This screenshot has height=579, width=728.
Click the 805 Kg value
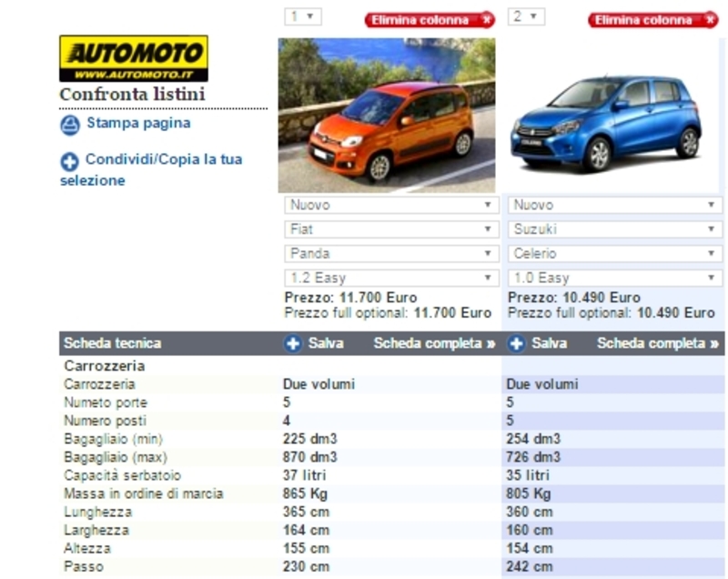pyautogui.click(x=529, y=493)
